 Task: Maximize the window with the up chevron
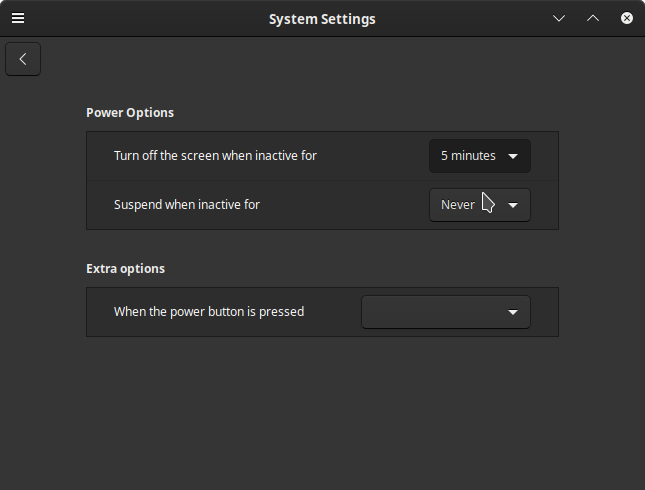coord(593,18)
